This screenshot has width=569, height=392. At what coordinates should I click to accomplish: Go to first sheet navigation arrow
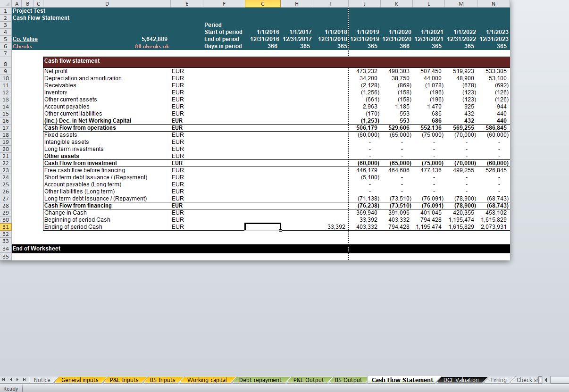(4, 380)
